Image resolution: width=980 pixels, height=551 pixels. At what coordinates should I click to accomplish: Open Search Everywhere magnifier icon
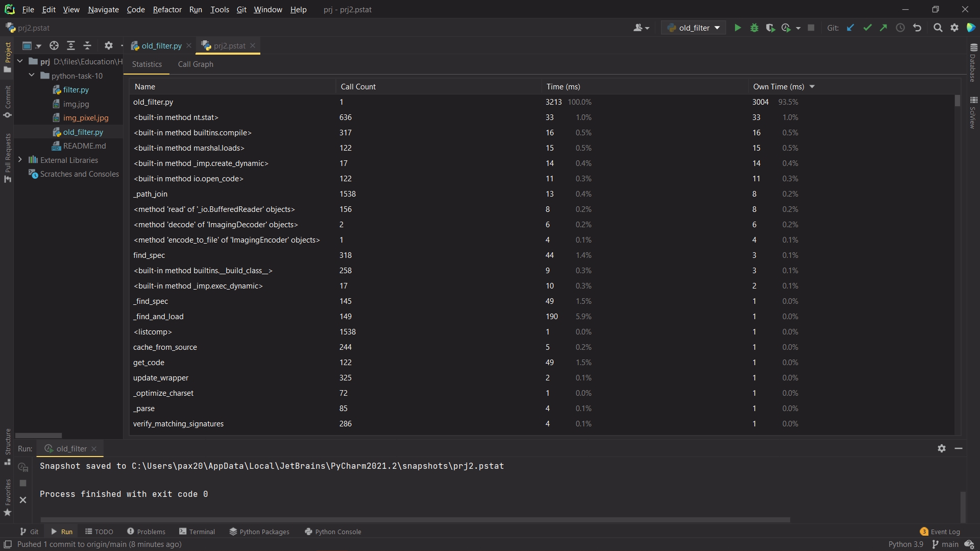938,28
